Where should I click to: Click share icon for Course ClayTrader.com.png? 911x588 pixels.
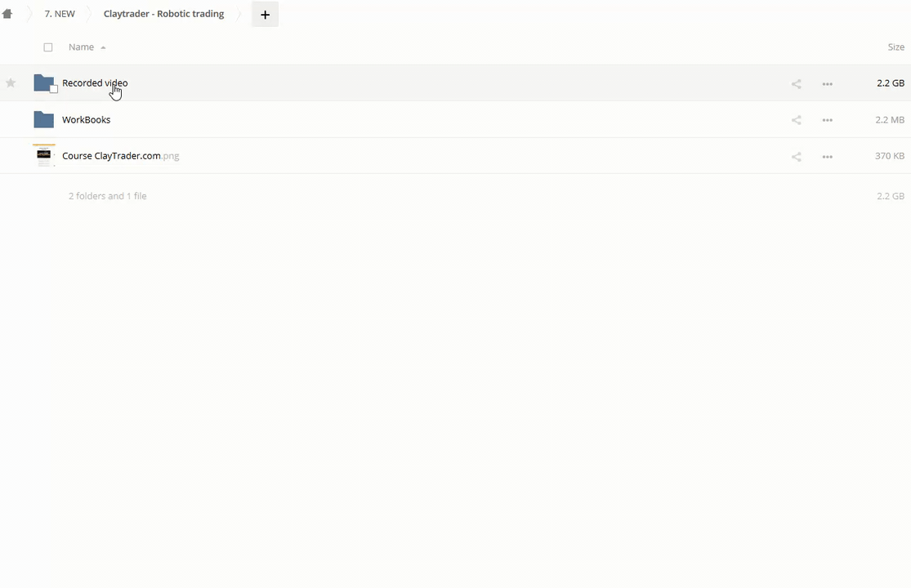796,157
